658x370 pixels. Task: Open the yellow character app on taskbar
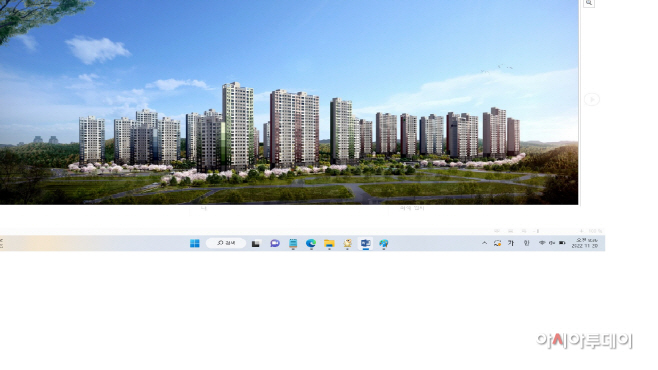point(347,243)
